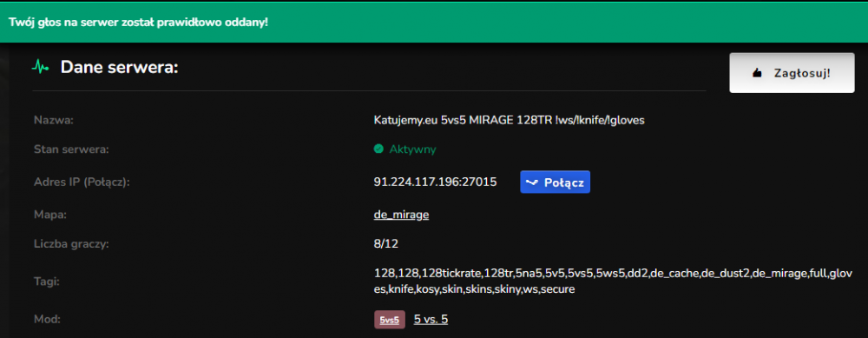Click the connect arrow icon inside Połącz
Screen dimensions: 868x338
click(x=532, y=182)
